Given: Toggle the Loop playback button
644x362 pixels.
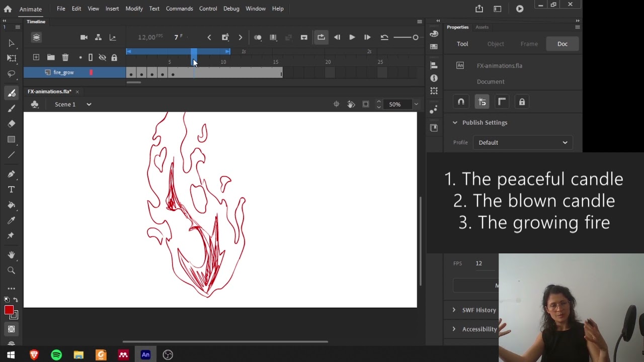Looking at the screenshot, I should tap(321, 37).
